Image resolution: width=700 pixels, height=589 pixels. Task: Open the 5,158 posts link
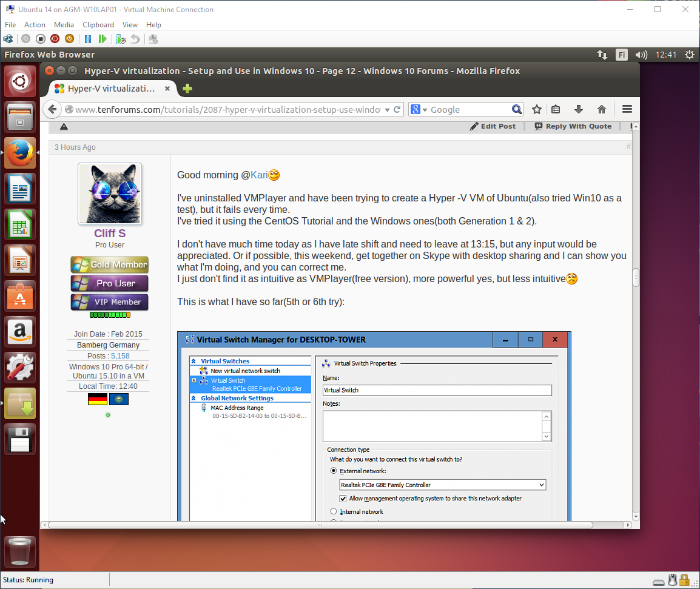click(120, 356)
